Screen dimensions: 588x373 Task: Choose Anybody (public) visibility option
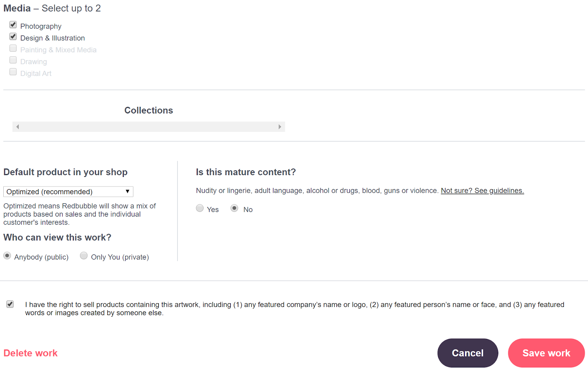pyautogui.click(x=7, y=256)
